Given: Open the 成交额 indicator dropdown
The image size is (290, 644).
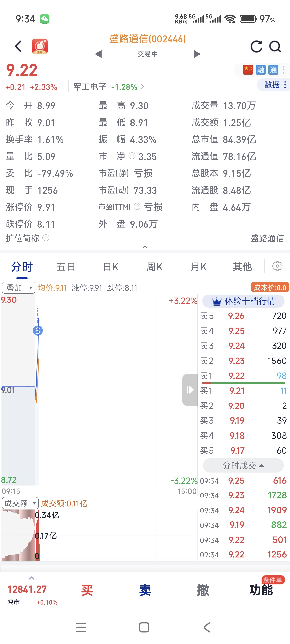Looking at the screenshot, I should click(x=20, y=503).
